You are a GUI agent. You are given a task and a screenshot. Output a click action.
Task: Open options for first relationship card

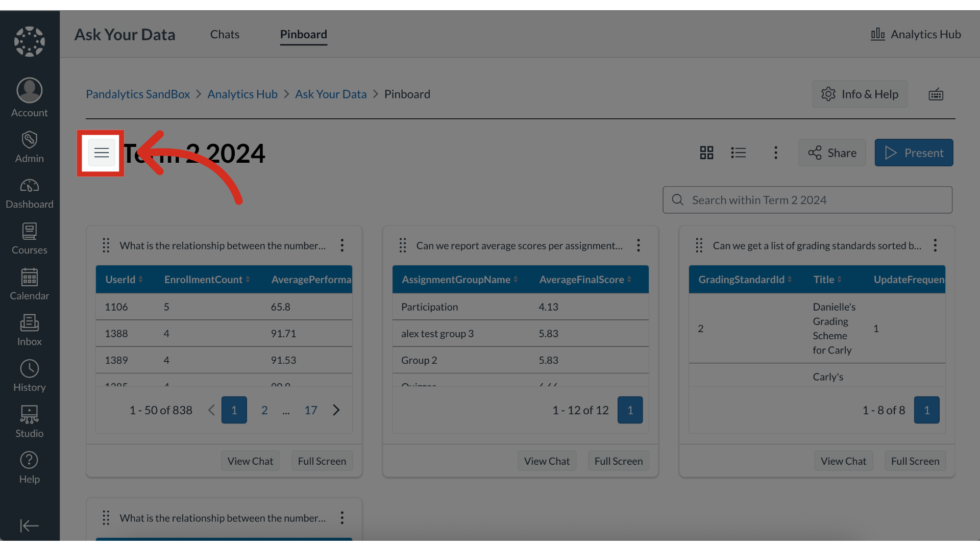coord(342,245)
